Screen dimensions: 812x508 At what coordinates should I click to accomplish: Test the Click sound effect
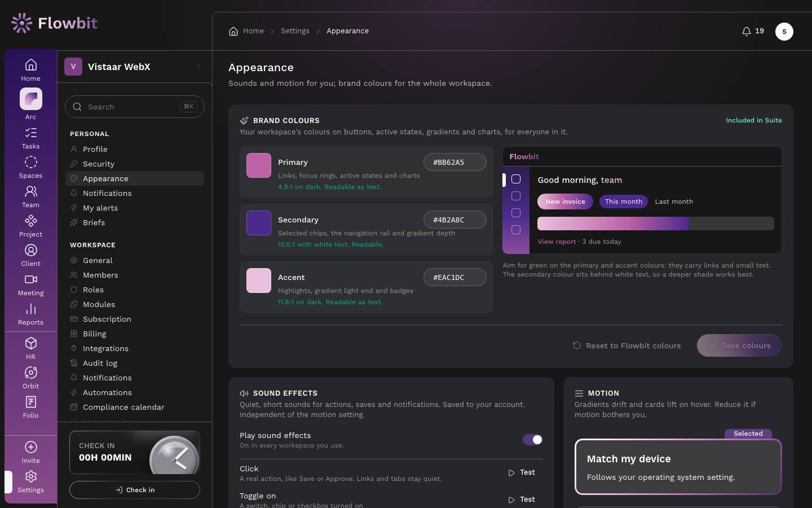(522, 472)
